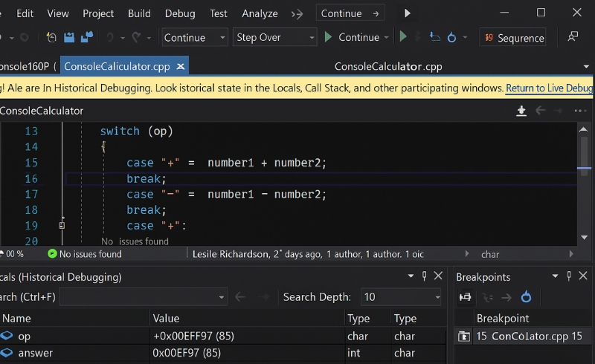Toggle pin on the Breakpoints panel

tap(569, 276)
